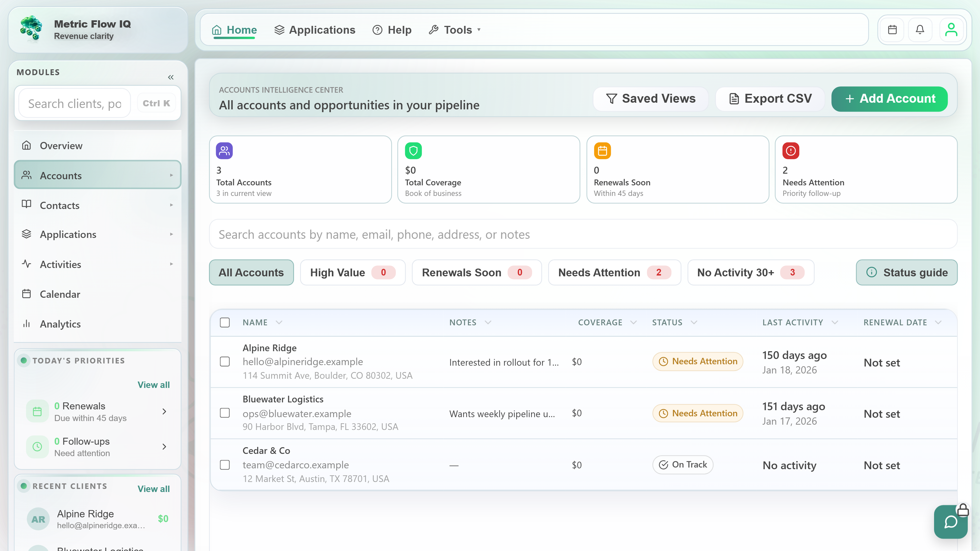
Task: Click the Saved Views funnel icon
Action: [x=611, y=99]
